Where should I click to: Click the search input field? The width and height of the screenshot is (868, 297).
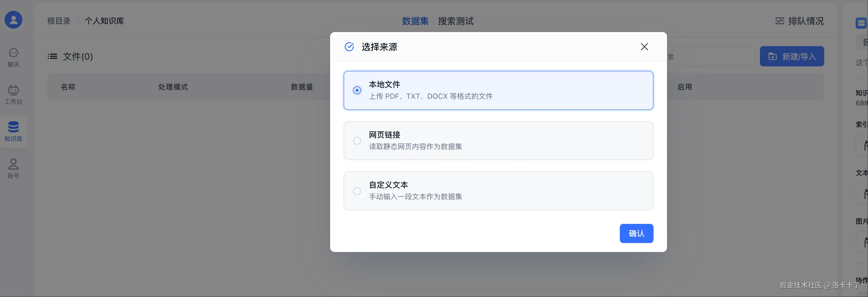[x=711, y=57]
